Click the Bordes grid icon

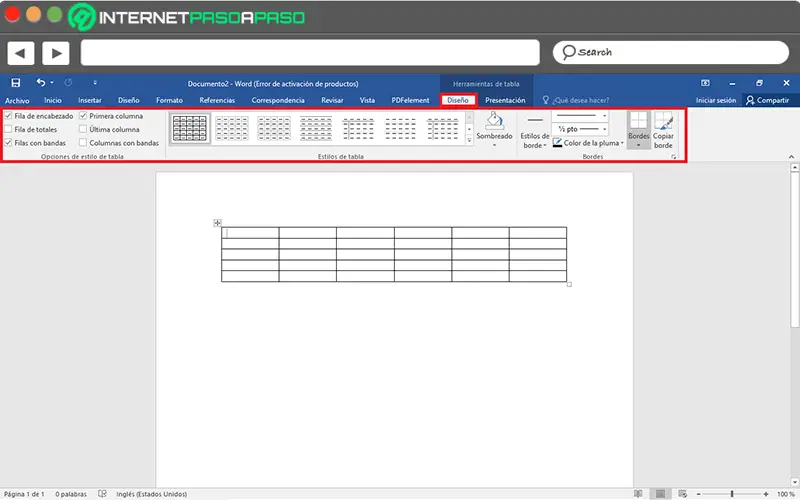tap(638, 121)
